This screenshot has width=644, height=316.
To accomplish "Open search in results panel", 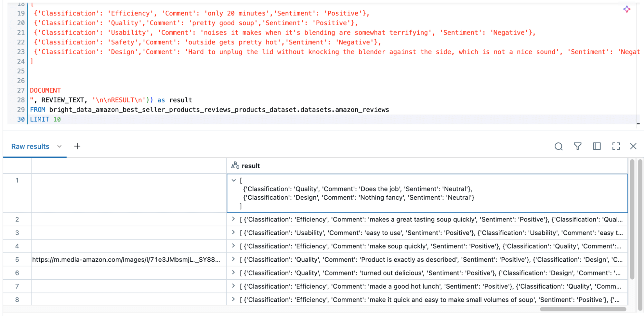I will point(558,146).
